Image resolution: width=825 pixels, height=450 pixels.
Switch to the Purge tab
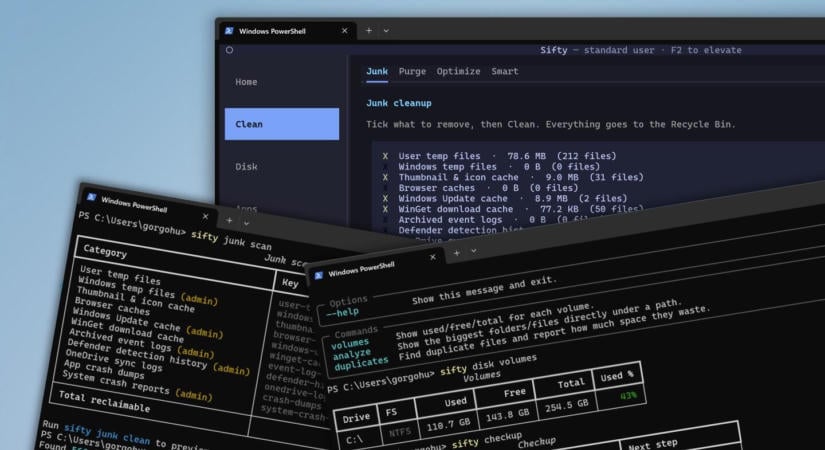[x=412, y=71]
